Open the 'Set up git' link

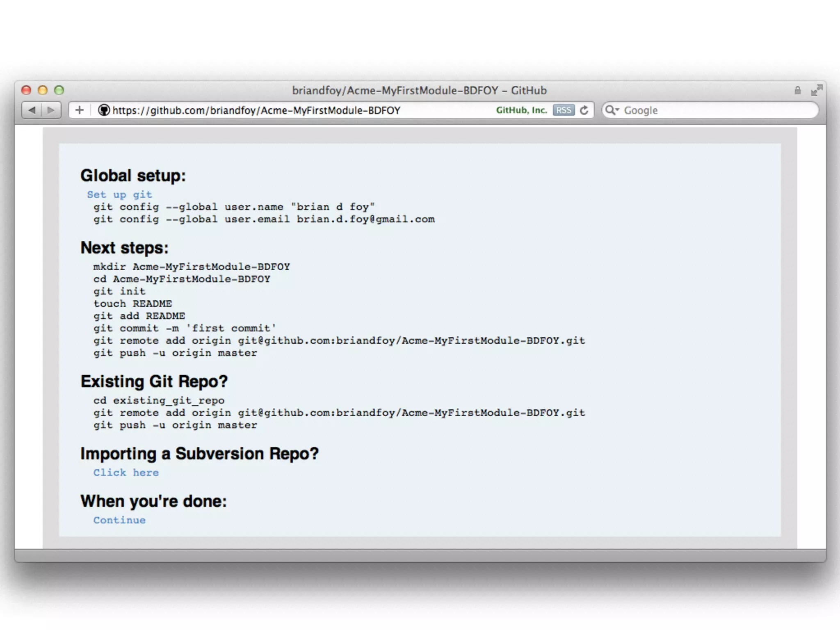coord(119,195)
